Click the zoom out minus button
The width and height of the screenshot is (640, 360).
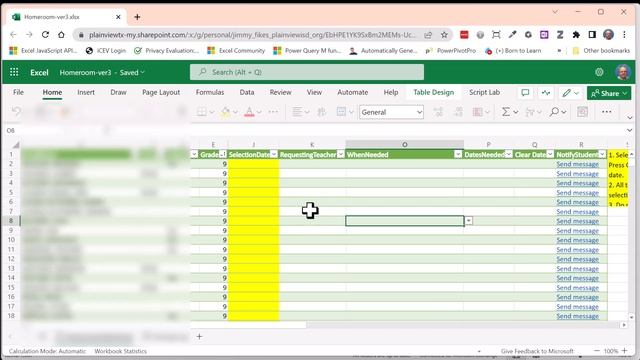pyautogui.click(x=597, y=351)
